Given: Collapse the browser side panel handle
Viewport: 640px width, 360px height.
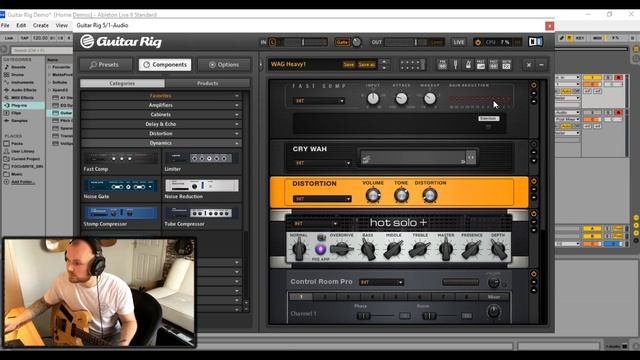Looking at the screenshot, I should (260, 64).
